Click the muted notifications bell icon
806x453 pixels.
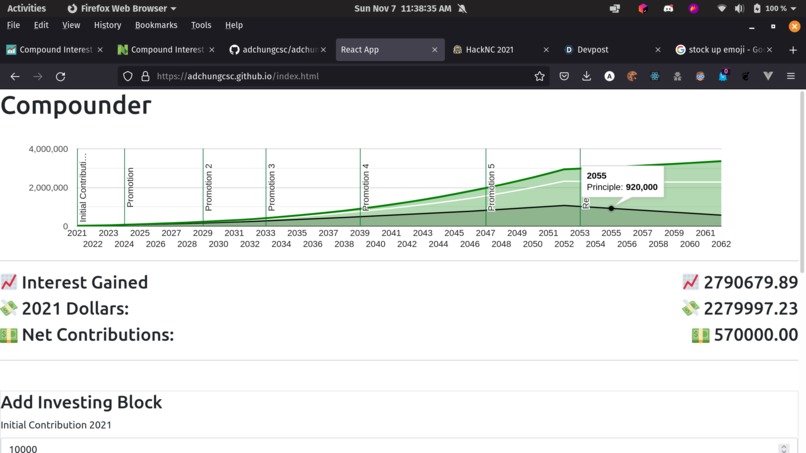(462, 8)
